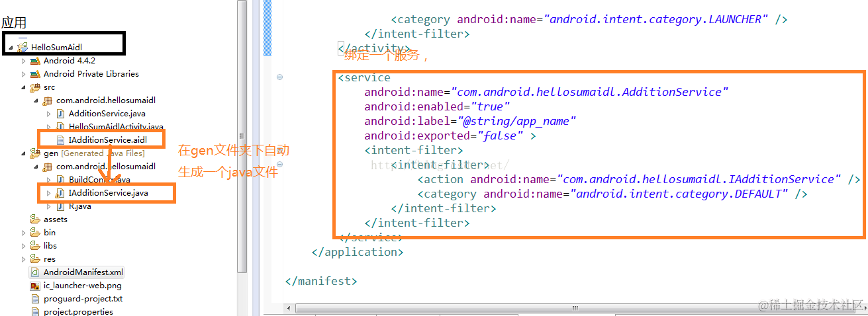Screen dimensions: 868x316
Task: Click the AdditionService.java file icon
Action: coord(60,114)
